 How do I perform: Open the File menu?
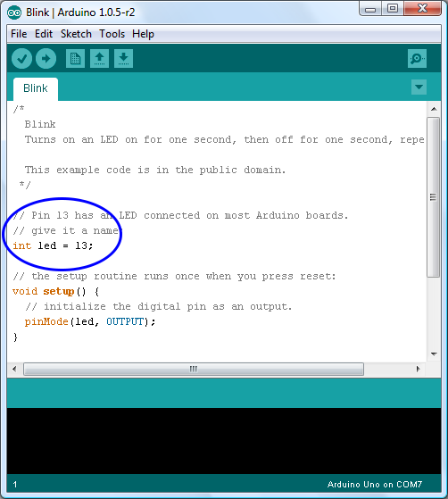pos(19,34)
